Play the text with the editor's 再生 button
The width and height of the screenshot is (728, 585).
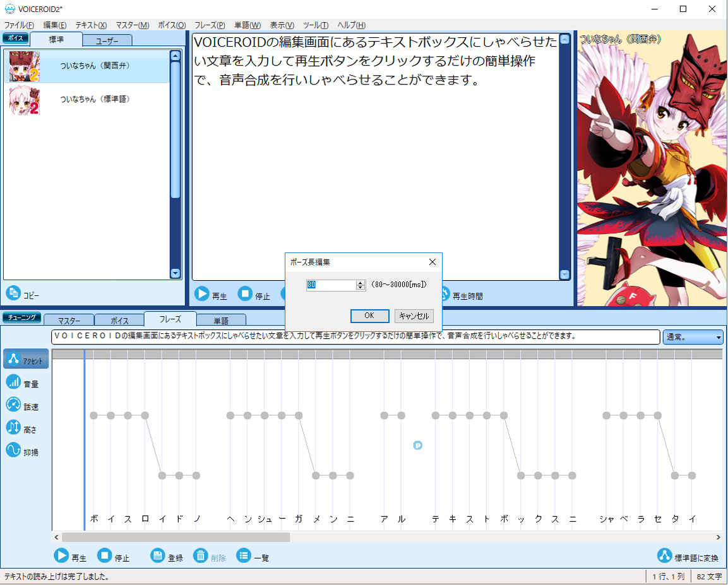click(x=211, y=294)
